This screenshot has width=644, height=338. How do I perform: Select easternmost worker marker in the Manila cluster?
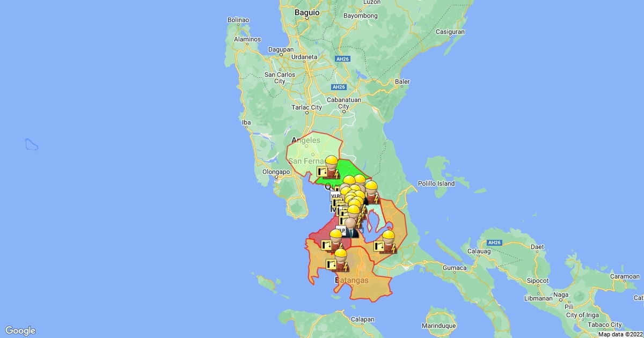371,192
